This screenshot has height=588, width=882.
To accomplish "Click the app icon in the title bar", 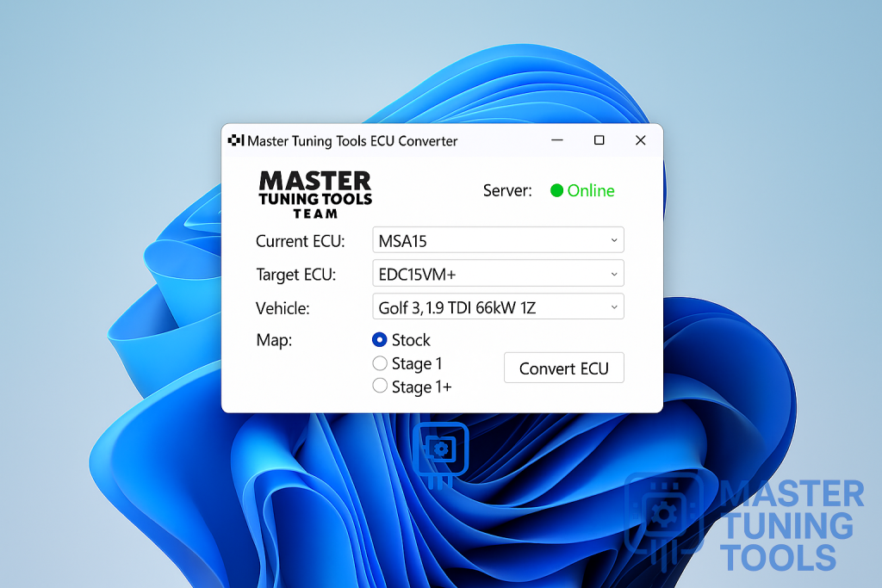I will tap(236, 140).
